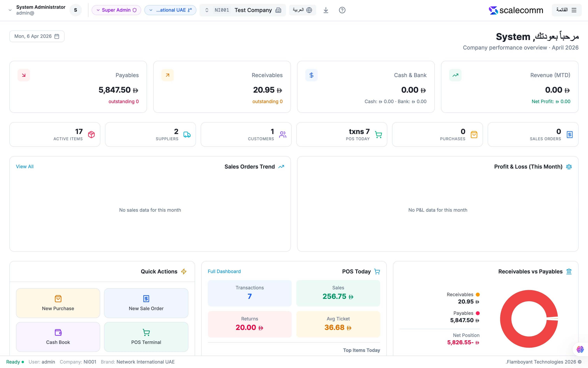The height and width of the screenshot is (368, 588).
Task: Open the date picker Mon, 6 Apr 2026
Action: click(37, 36)
